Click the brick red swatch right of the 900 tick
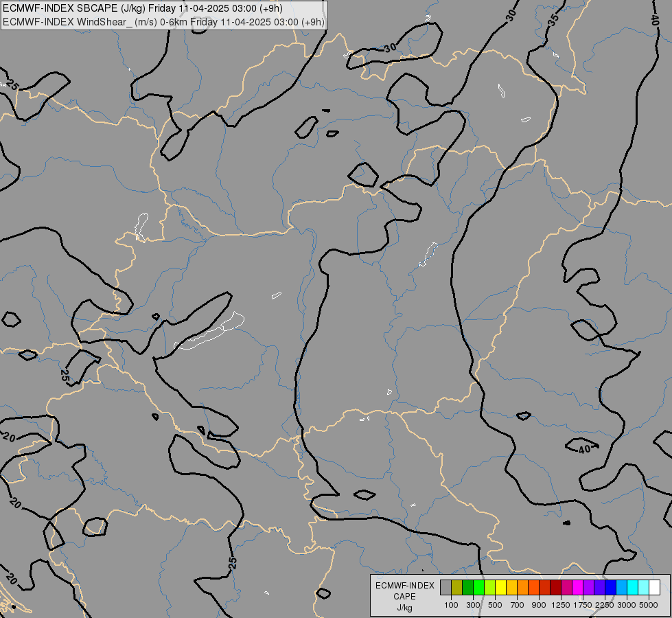Image resolution: width=672 pixels, height=618 pixels. click(544, 587)
